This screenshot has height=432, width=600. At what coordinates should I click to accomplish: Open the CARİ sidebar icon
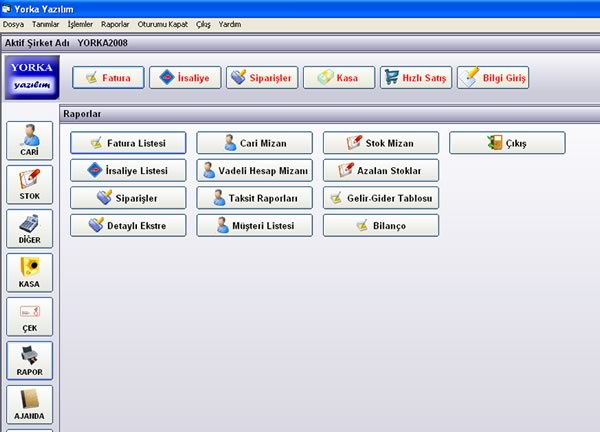click(29, 140)
